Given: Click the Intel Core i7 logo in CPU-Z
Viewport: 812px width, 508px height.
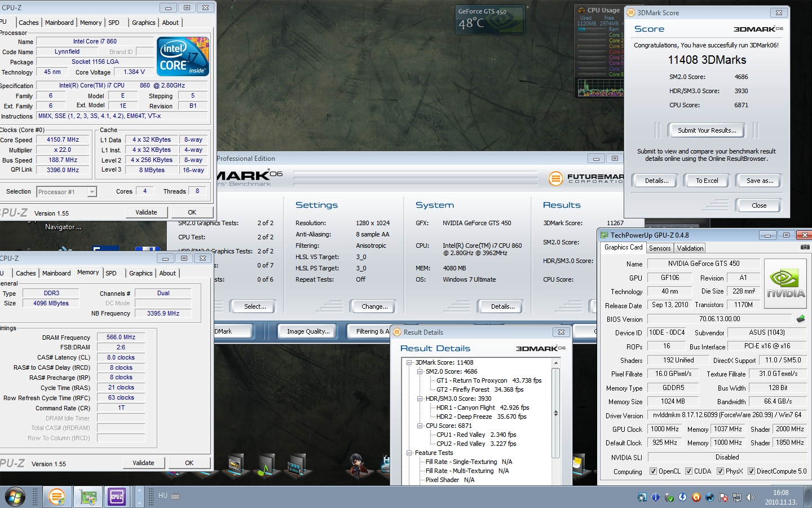Looking at the screenshot, I should pyautogui.click(x=183, y=56).
